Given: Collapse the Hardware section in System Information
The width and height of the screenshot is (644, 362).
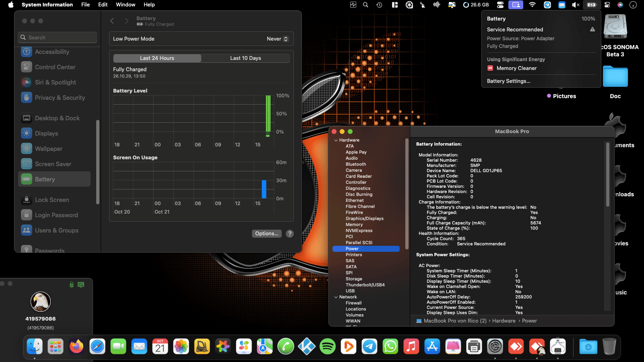Looking at the screenshot, I should click(336, 140).
